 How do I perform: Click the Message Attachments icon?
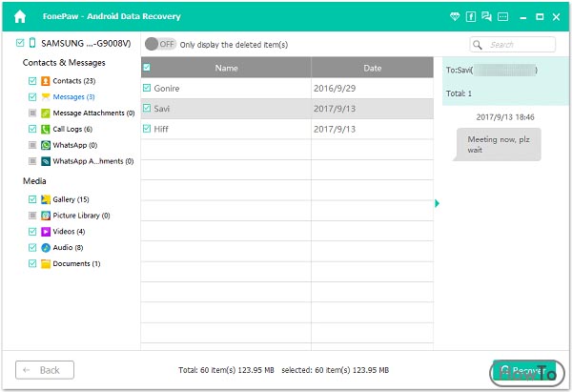(x=45, y=113)
